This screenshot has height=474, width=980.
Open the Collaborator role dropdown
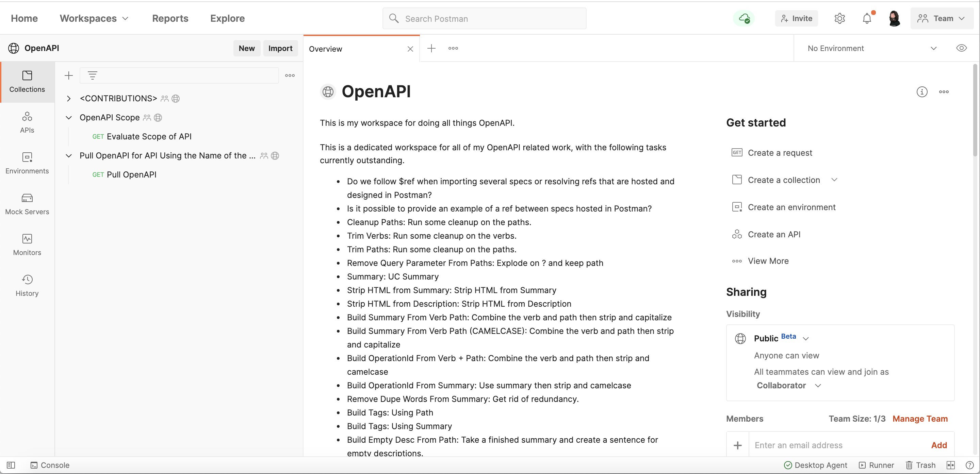point(789,386)
